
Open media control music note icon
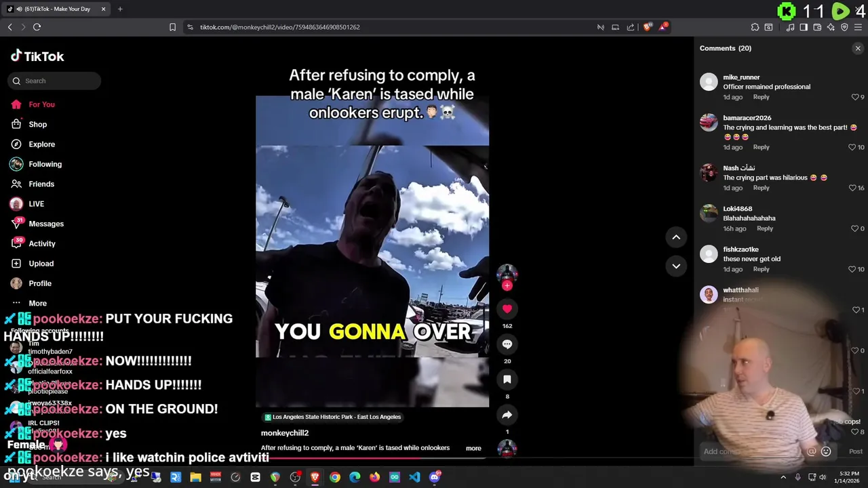(790, 27)
